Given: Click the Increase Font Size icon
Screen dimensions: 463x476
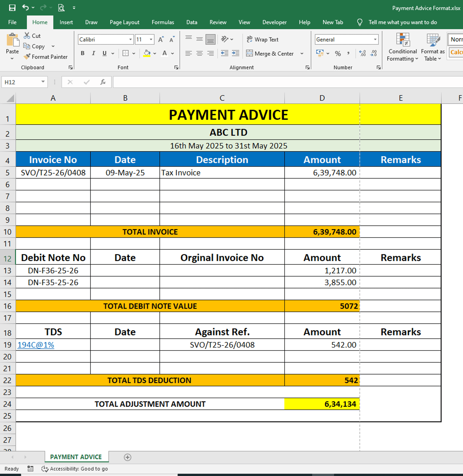Looking at the screenshot, I should point(161,39).
